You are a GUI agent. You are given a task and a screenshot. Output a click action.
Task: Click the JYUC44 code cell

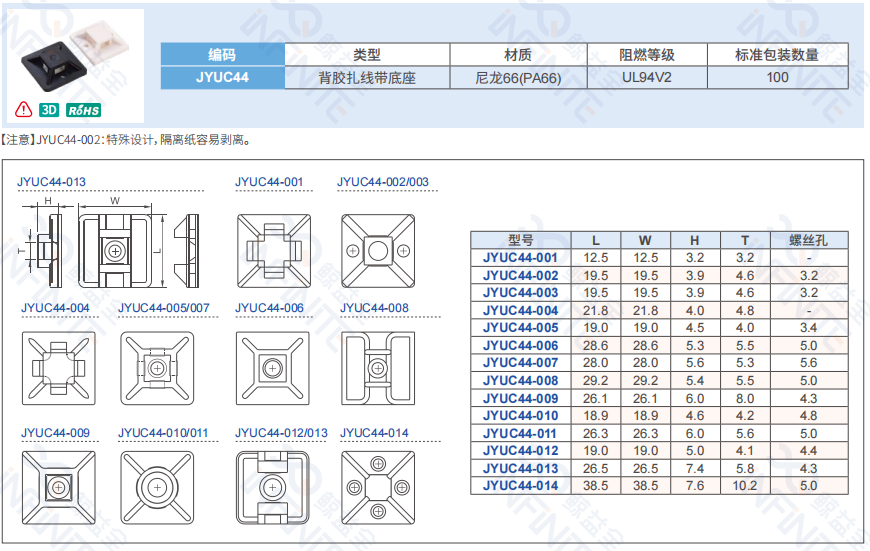223,76
